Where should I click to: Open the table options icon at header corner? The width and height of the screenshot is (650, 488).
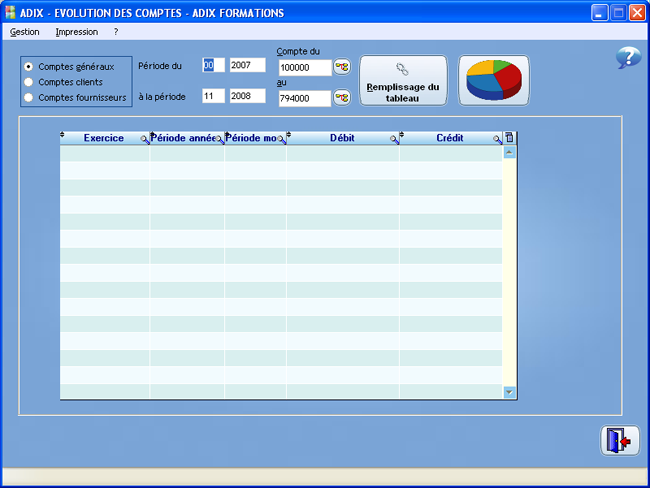pos(509,138)
